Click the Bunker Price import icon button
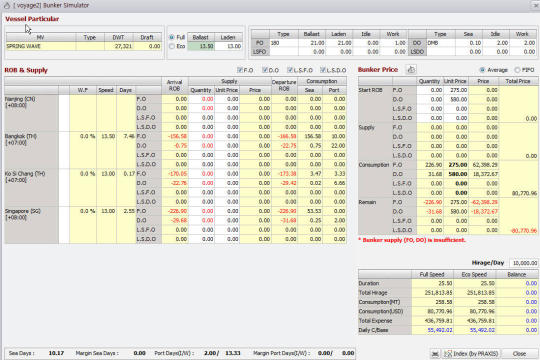Viewport: 540px width, 360px height. pos(411,70)
